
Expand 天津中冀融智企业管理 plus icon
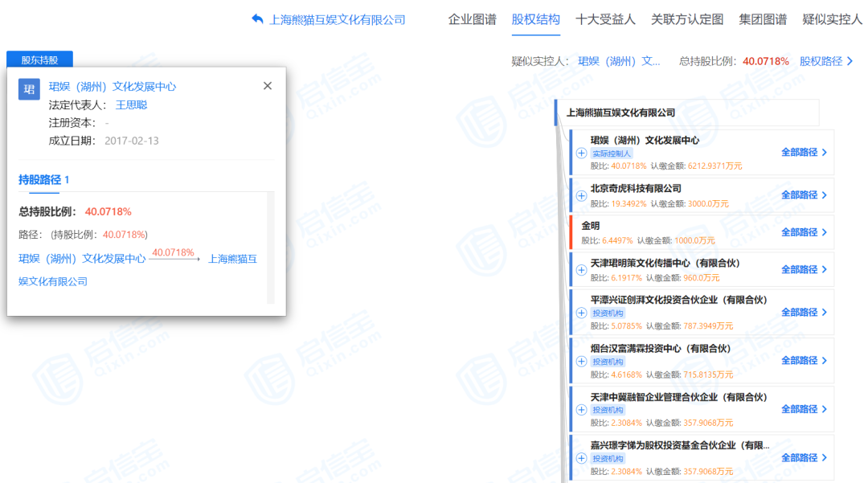(581, 409)
